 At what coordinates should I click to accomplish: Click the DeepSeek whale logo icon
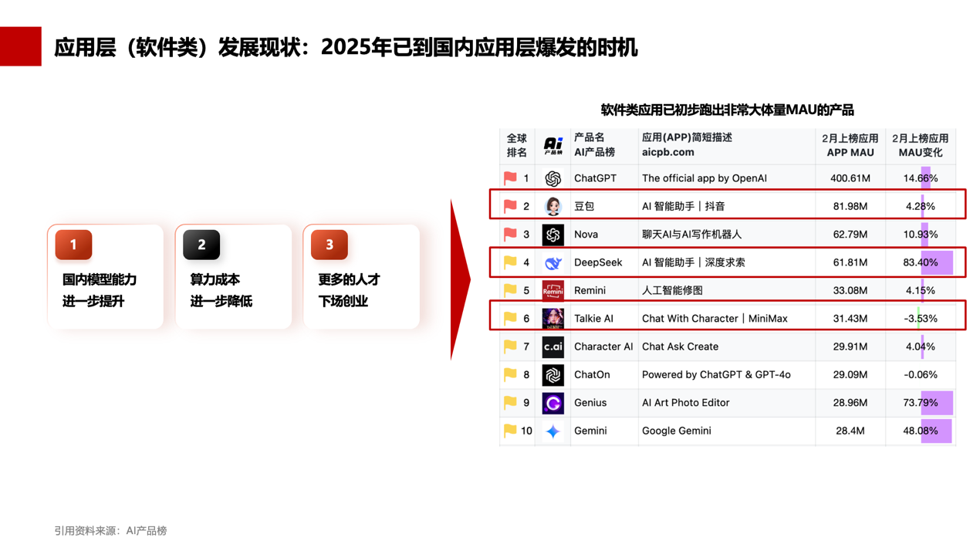(553, 263)
